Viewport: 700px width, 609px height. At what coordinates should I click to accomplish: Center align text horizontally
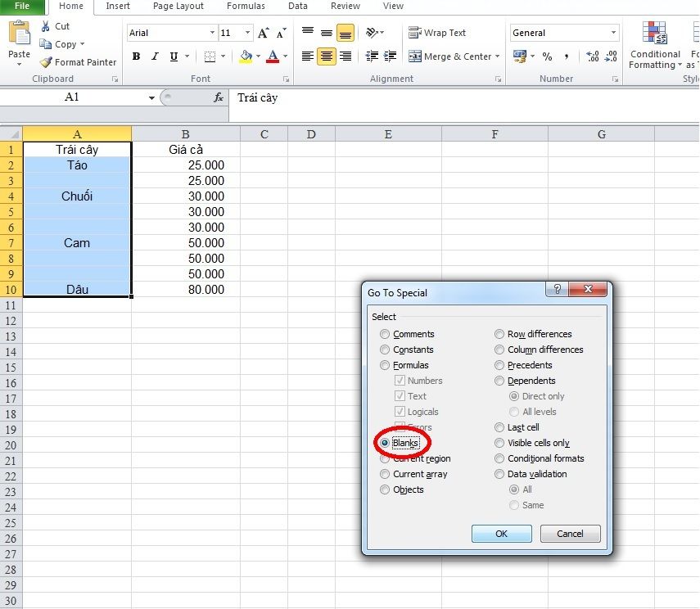pyautogui.click(x=326, y=56)
